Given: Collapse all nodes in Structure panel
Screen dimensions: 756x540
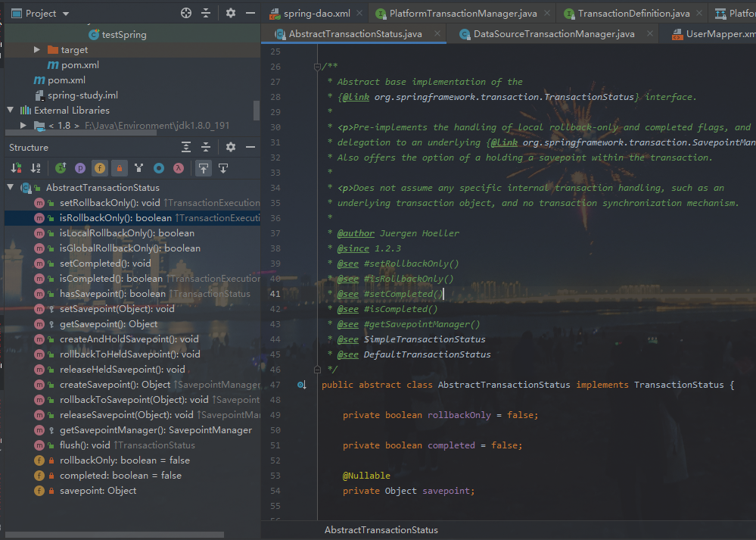Looking at the screenshot, I should point(206,147).
